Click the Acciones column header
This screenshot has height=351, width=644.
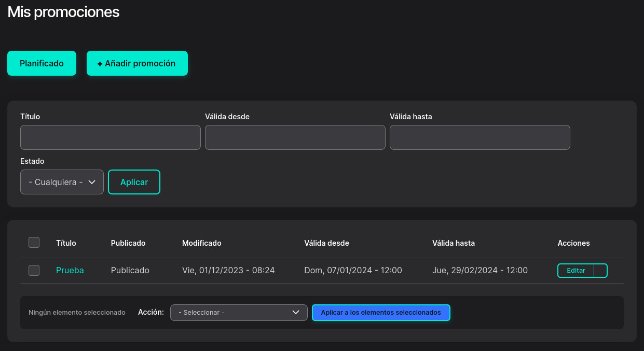pos(573,243)
